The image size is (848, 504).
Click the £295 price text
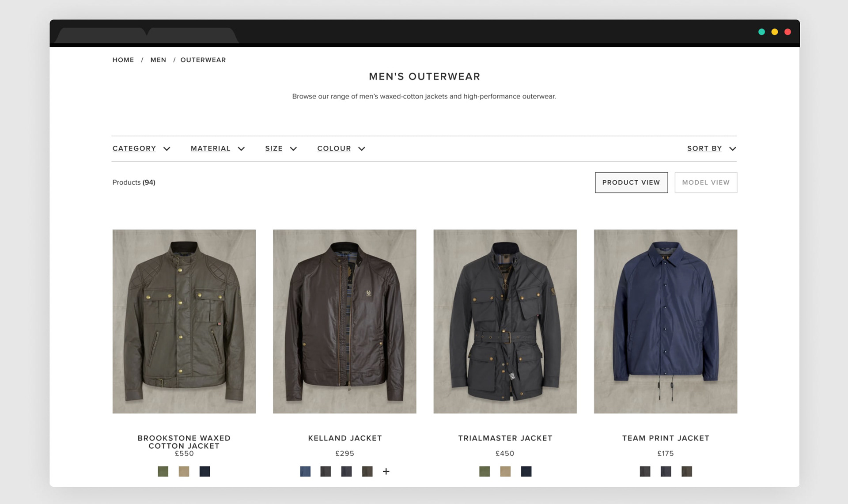click(x=345, y=453)
